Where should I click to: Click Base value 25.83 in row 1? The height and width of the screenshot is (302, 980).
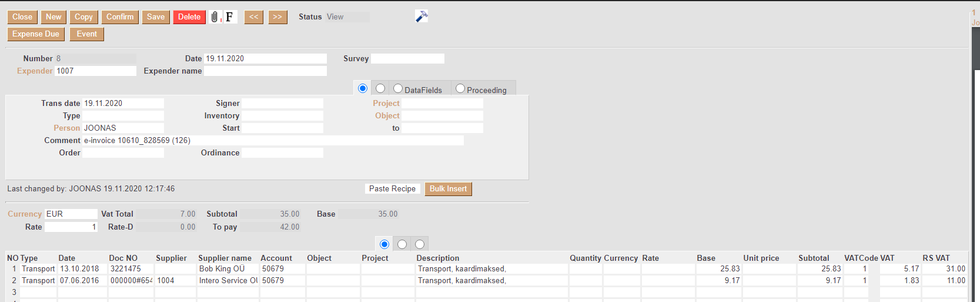pyautogui.click(x=718, y=268)
